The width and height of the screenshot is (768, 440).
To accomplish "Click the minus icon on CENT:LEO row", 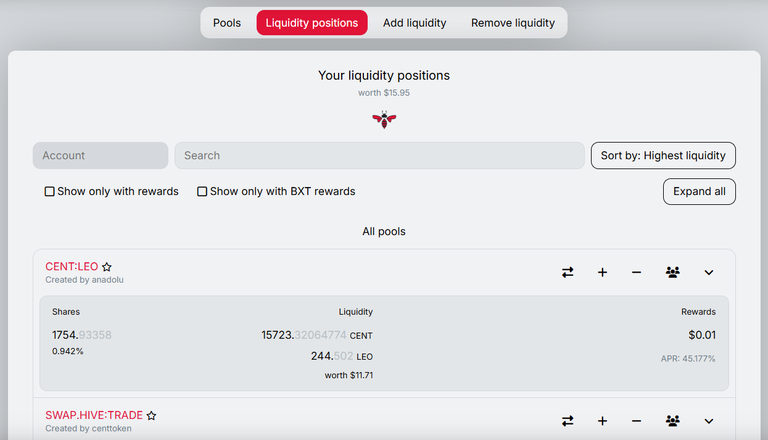I will coord(636,272).
